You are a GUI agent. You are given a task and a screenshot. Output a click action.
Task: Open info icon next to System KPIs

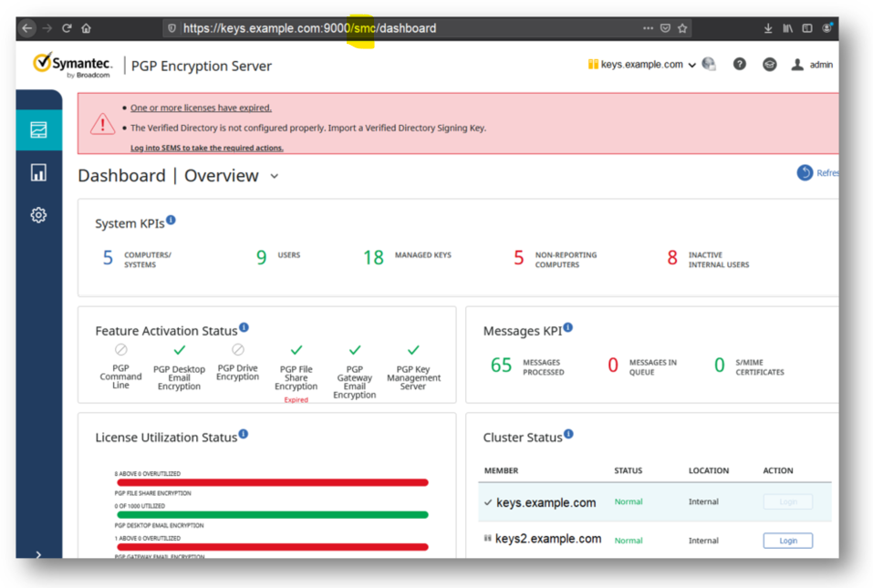[x=171, y=220]
